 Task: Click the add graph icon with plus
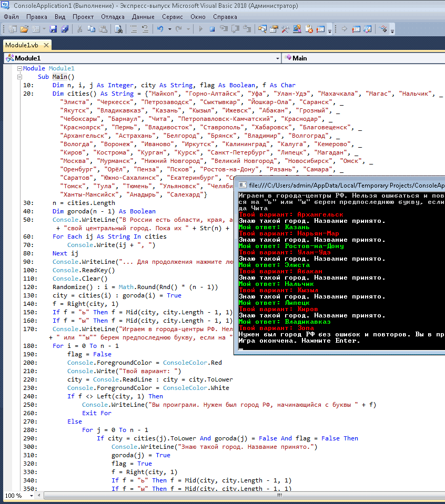coord(383,29)
